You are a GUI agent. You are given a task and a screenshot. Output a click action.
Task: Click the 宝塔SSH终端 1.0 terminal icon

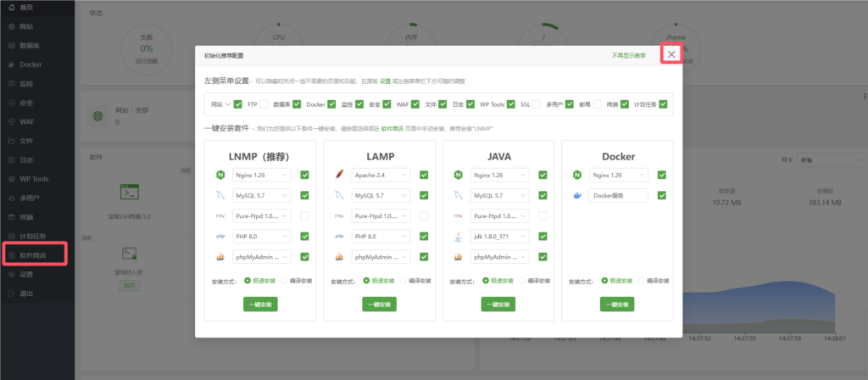coord(130,193)
